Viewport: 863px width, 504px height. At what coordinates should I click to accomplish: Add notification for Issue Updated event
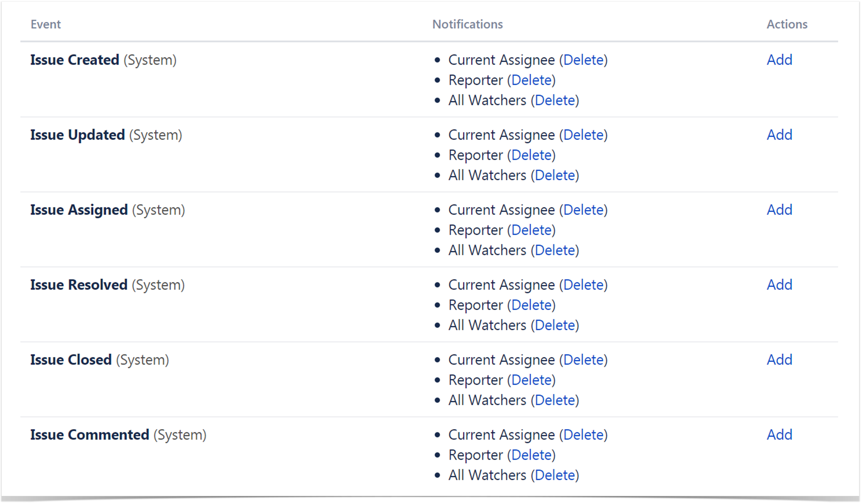coord(779,135)
